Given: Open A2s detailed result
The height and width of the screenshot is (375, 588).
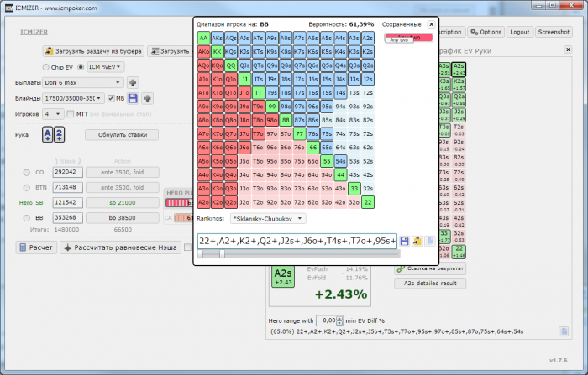Looking at the screenshot, I should [430, 284].
